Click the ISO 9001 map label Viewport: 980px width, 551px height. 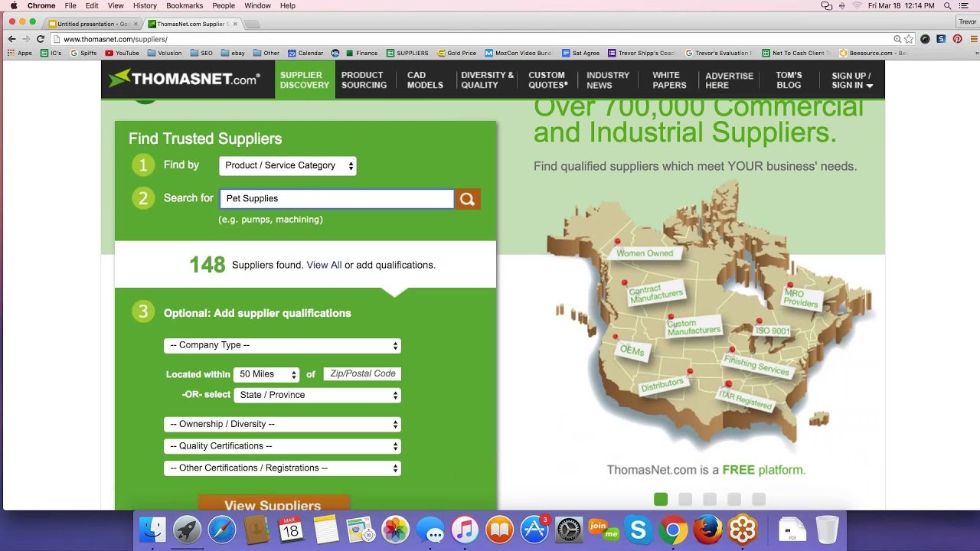[x=772, y=331]
